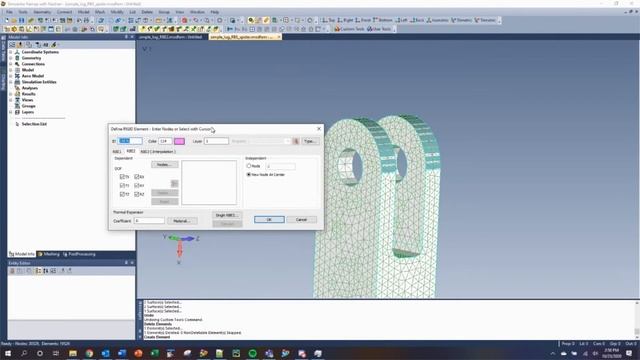Viewport: 640px width, 360px height.
Task: Click the Material... button
Action: pos(182,221)
